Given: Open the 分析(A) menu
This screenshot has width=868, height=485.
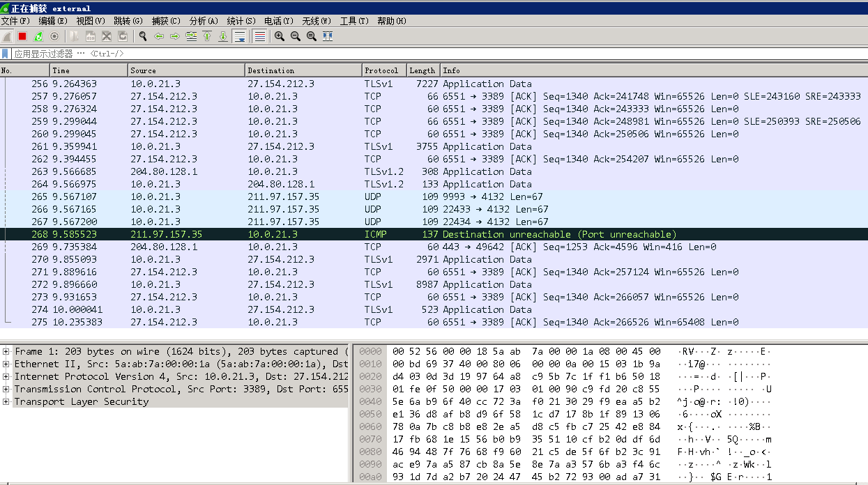Looking at the screenshot, I should (203, 21).
